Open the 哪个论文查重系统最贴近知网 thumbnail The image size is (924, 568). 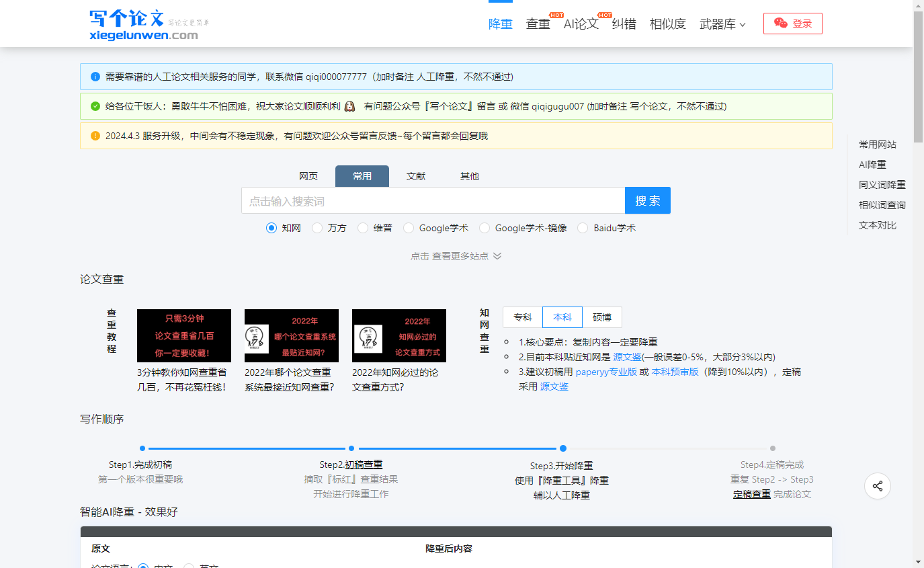292,335
